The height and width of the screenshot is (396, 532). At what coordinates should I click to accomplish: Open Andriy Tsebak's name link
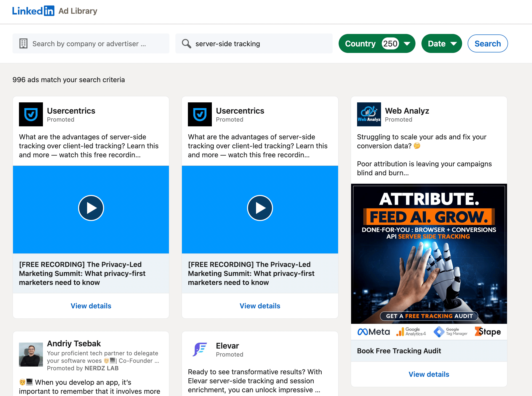click(x=74, y=344)
